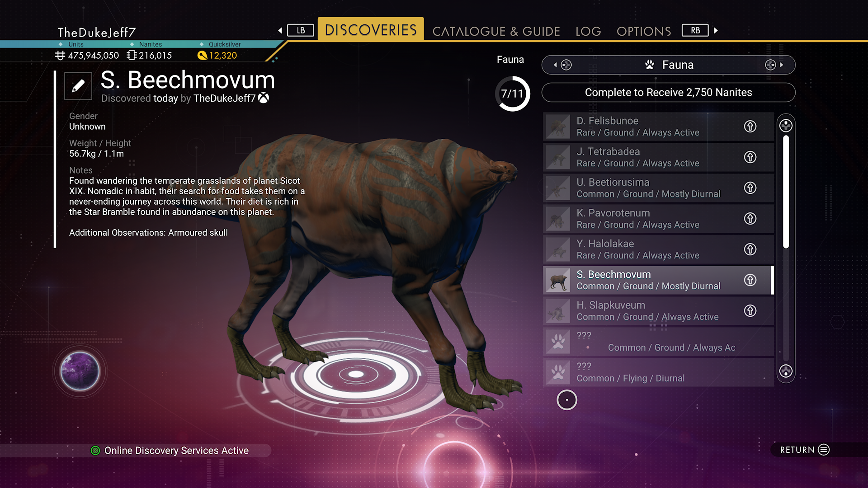Click upload icon on U. Beetiorusima row

750,188
